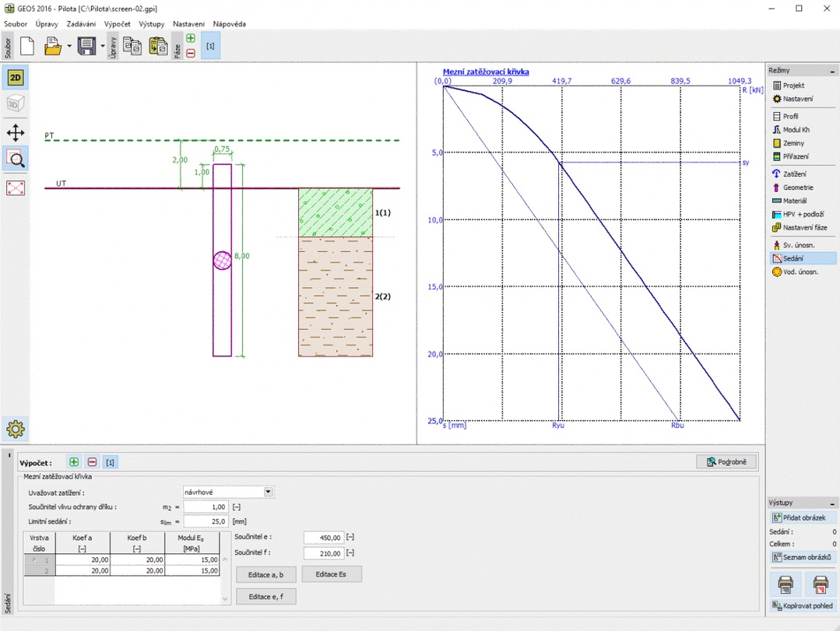This screenshot has height=631, width=840.
Task: Open the Výpočet menu
Action: click(117, 24)
